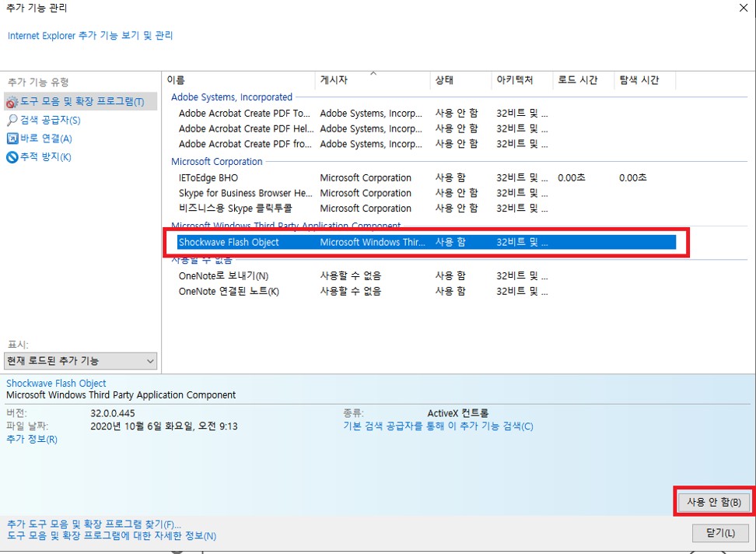756x554 pixels.
Task: Click the tracking protection (추적 방지) icon
Action: [12, 156]
